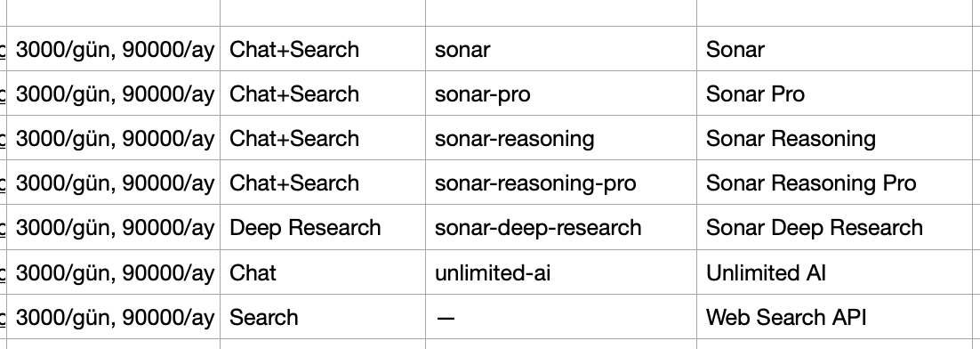Click the 'Sonar Pro' cell

pyautogui.click(x=834, y=93)
